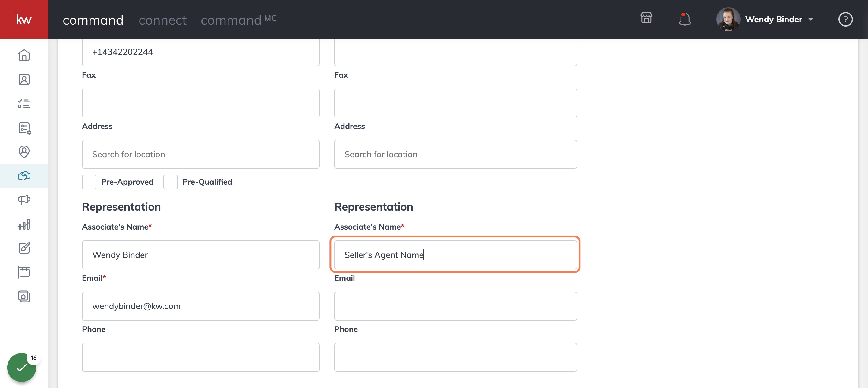
Task: Open the Help question mark icon
Action: 845,19
